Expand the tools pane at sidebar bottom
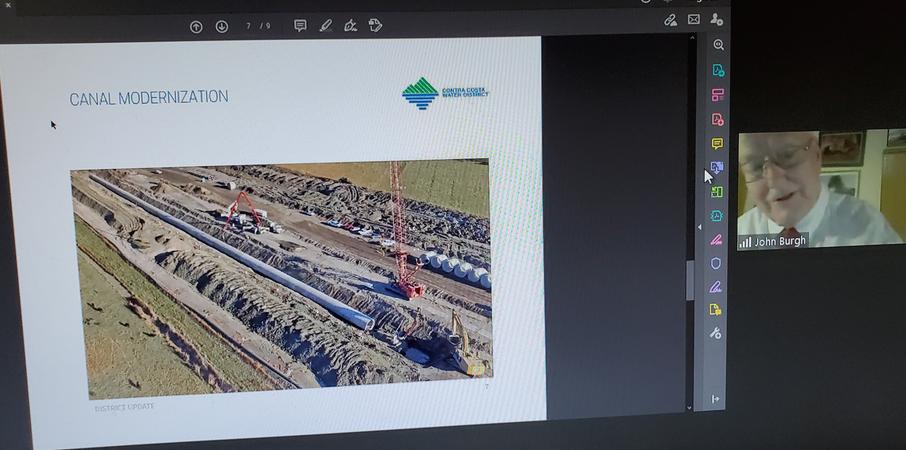 click(x=716, y=399)
